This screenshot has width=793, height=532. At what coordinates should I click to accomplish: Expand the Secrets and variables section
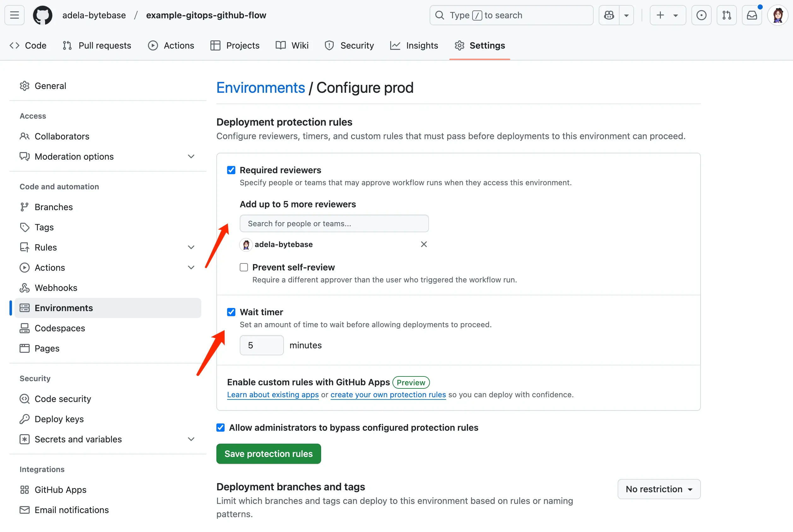pos(191,439)
